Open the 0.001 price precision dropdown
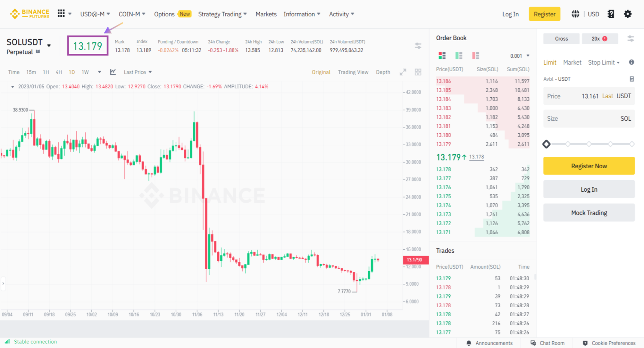 click(x=520, y=56)
